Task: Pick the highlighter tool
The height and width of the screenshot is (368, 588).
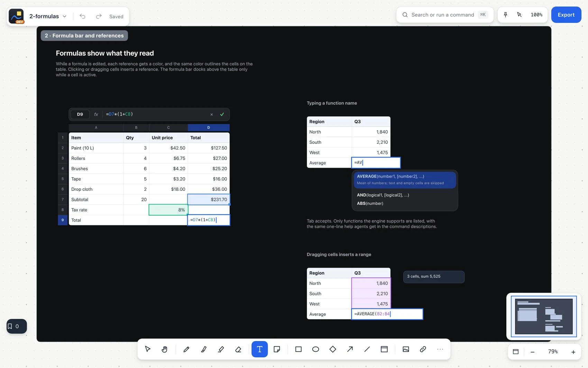Action: 221,349
